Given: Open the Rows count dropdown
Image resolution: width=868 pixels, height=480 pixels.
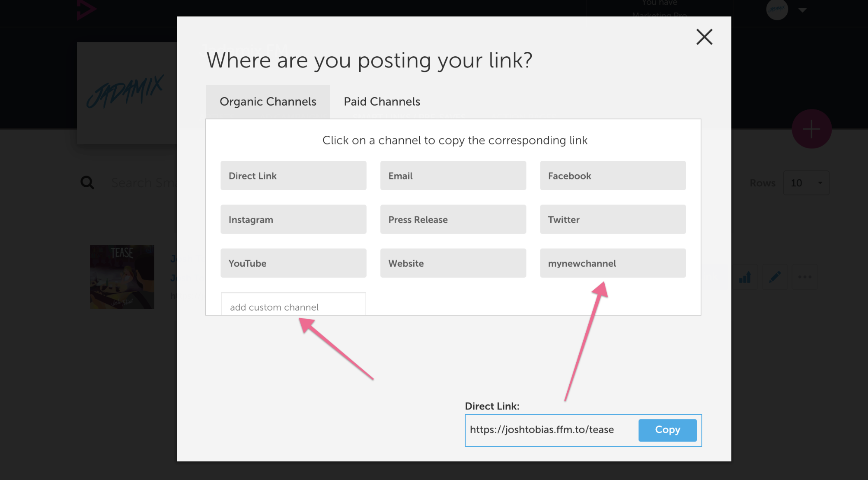Looking at the screenshot, I should pos(806,183).
